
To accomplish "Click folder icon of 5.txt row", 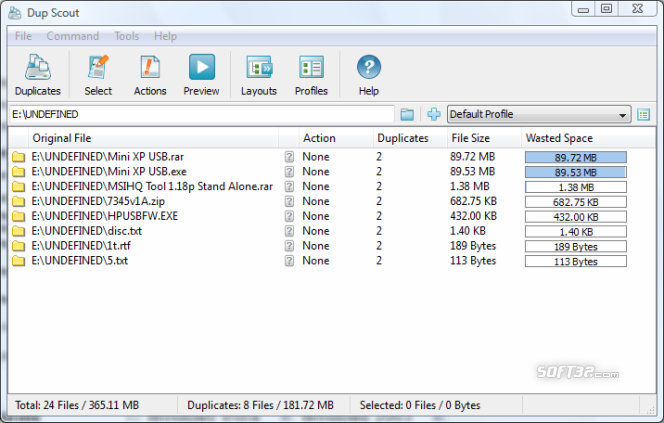I will click(x=18, y=261).
